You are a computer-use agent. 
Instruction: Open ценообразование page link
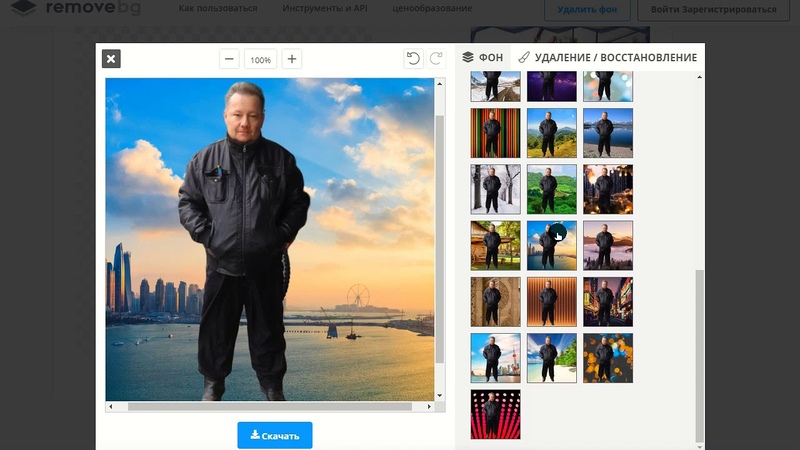(x=432, y=8)
